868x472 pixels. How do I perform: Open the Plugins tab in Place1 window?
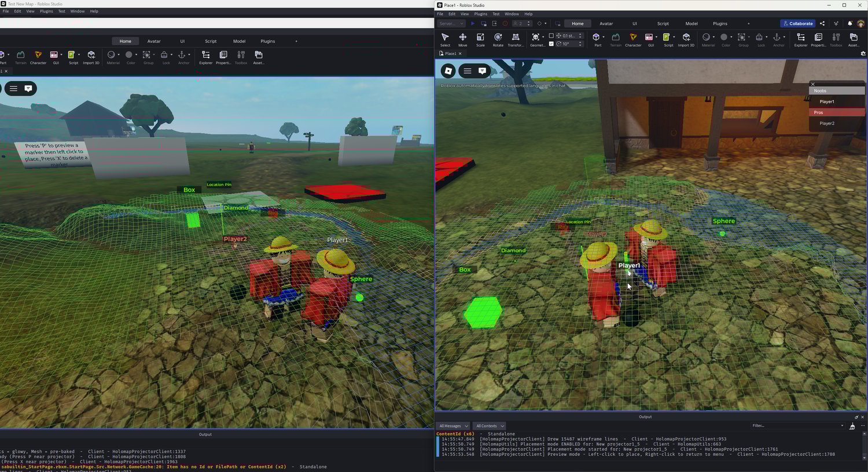click(720, 24)
